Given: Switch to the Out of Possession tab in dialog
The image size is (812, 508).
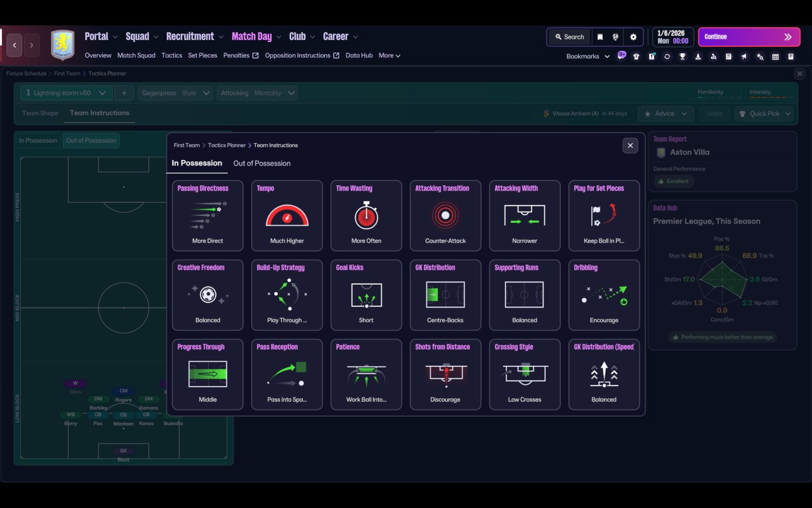Looking at the screenshot, I should click(x=262, y=163).
